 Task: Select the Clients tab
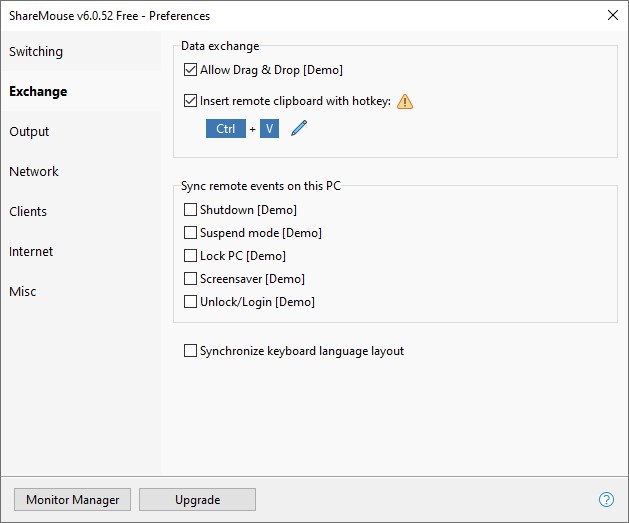point(28,212)
